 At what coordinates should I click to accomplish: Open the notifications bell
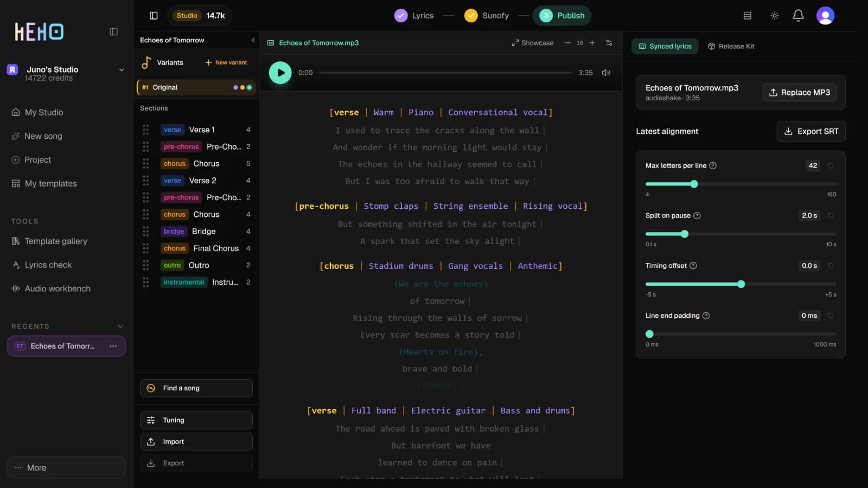click(x=798, y=16)
